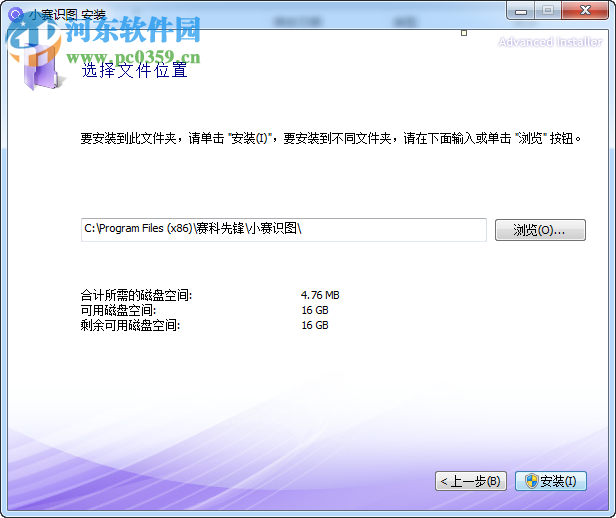Close the installer window

tap(585, 11)
